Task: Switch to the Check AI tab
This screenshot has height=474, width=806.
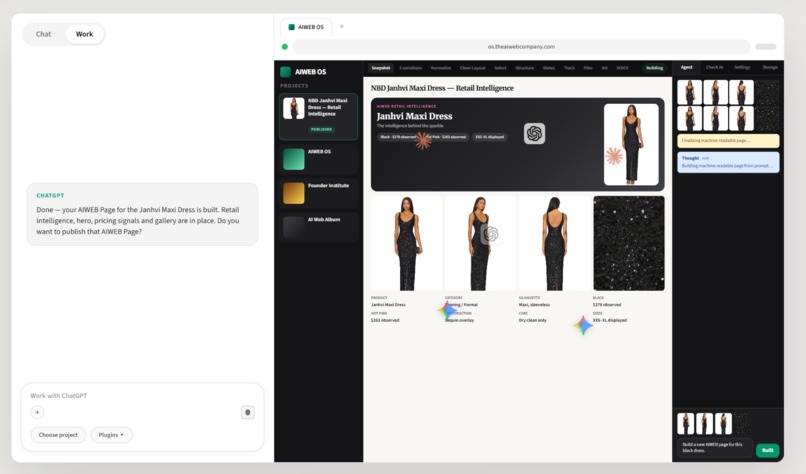Action: (x=714, y=67)
